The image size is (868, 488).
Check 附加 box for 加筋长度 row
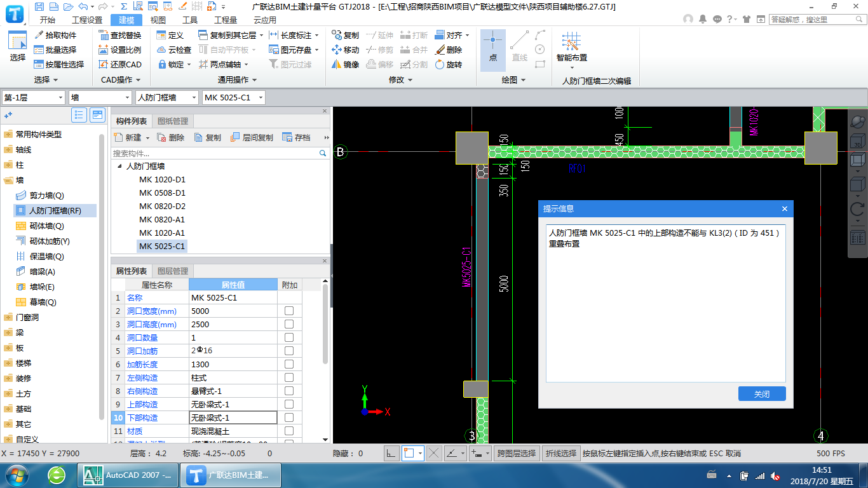289,364
